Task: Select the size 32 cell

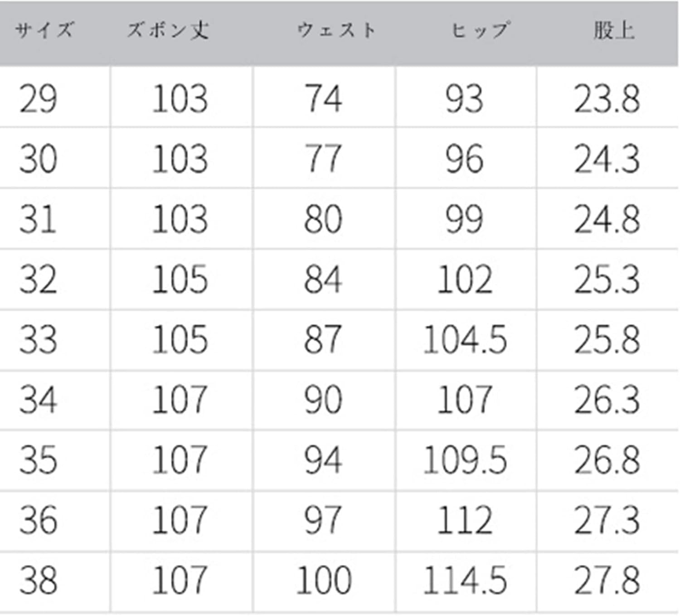Action: coord(38,279)
